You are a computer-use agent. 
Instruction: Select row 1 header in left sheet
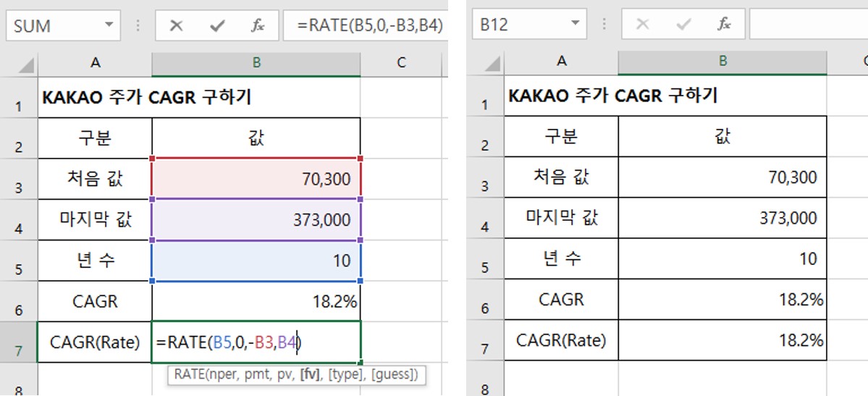point(19,98)
